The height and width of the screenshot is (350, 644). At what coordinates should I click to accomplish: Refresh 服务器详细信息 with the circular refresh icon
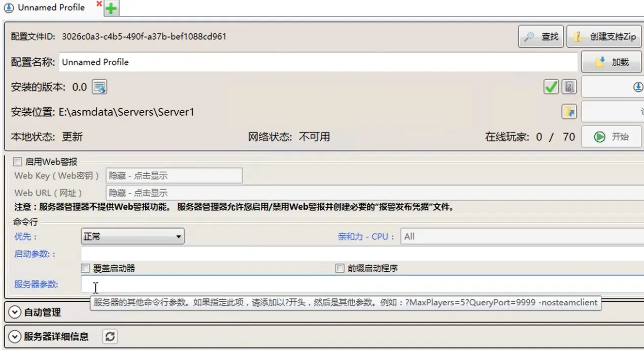(110, 336)
